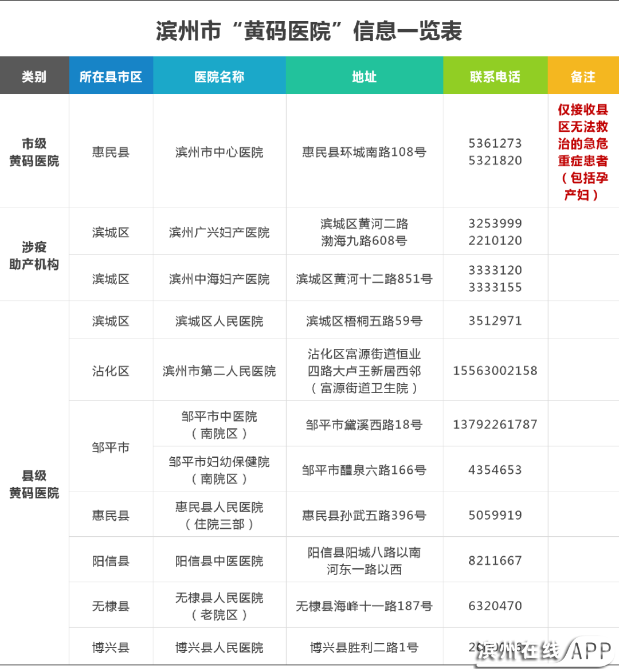Viewport: 619px width, 672px height.
Task: Click the 所在县市区 column header
Action: pyautogui.click(x=111, y=76)
